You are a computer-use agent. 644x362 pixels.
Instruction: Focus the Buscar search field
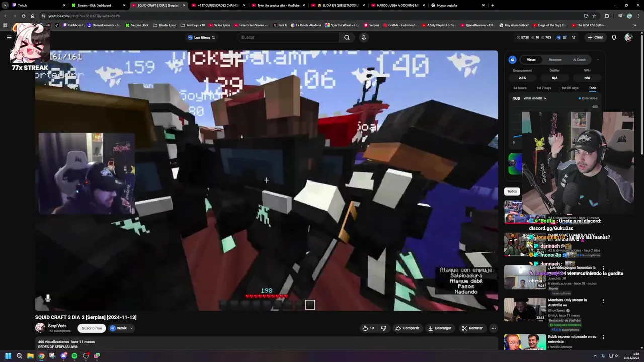pyautogui.click(x=289, y=37)
